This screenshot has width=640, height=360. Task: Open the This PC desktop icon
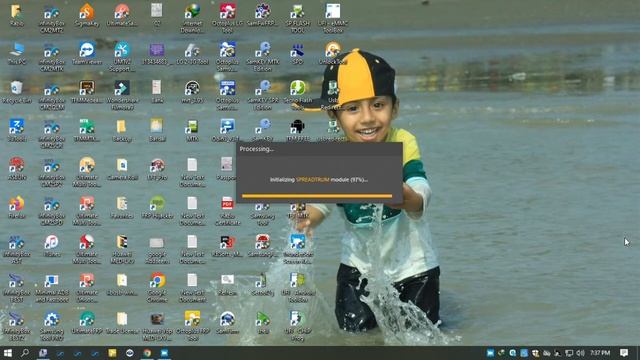coord(17,53)
